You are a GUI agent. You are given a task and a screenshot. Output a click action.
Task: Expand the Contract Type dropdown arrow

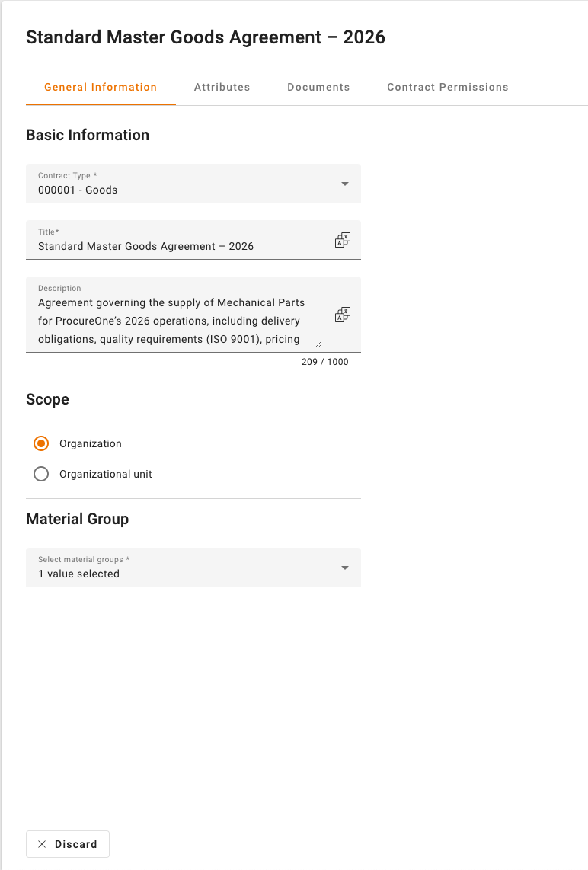[x=345, y=184]
